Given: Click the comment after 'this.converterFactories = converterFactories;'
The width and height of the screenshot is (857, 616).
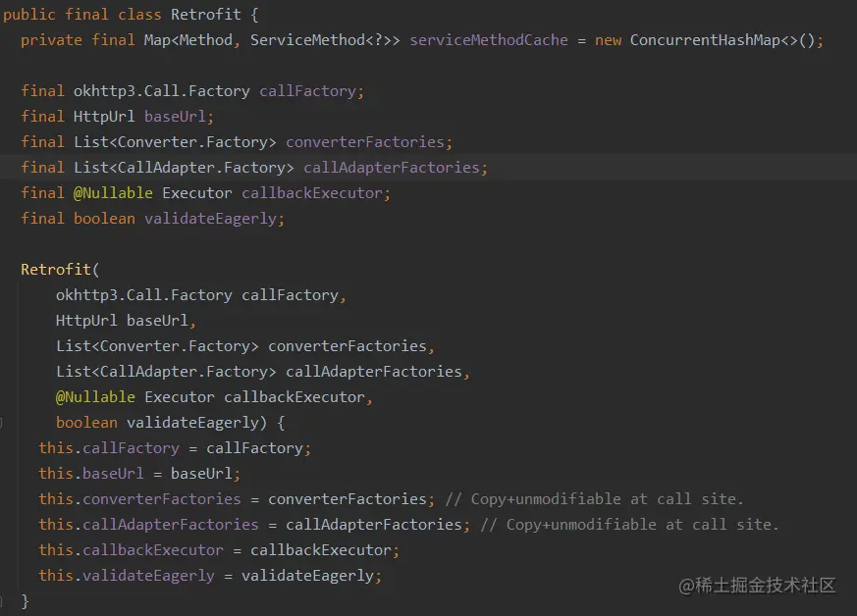Looking at the screenshot, I should (595, 499).
